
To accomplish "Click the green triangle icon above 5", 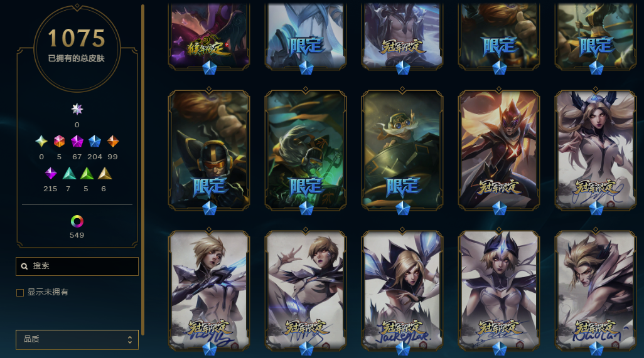I will pyautogui.click(x=87, y=174).
